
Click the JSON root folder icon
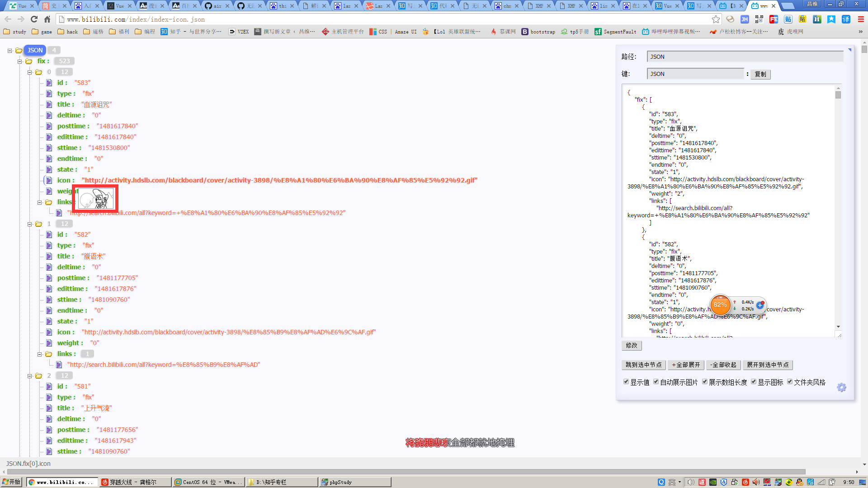(x=19, y=50)
